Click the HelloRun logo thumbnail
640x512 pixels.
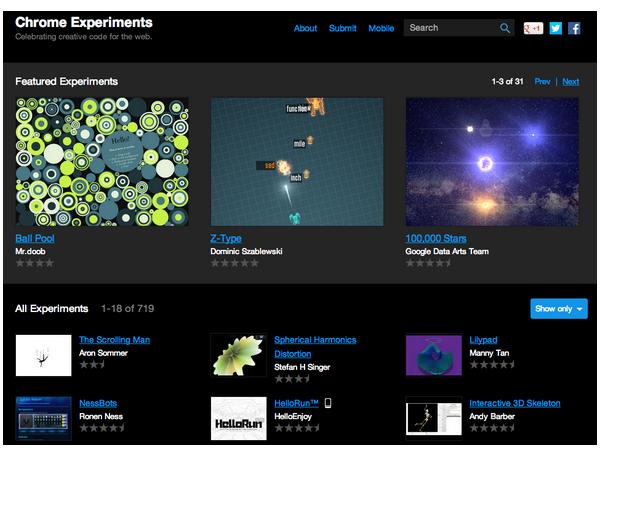pos(239,419)
